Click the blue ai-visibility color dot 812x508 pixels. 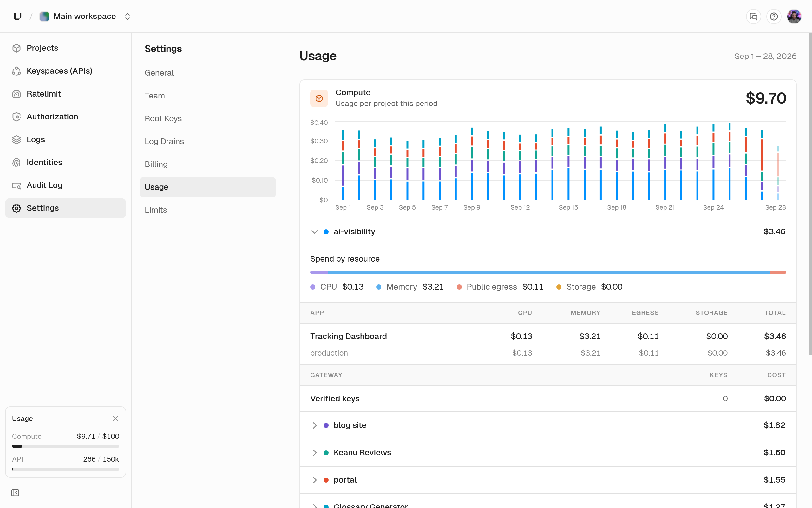pyautogui.click(x=326, y=232)
